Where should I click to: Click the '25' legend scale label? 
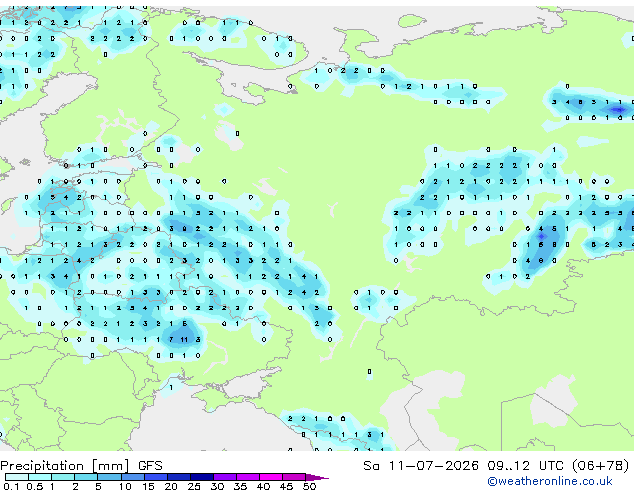pos(194,486)
